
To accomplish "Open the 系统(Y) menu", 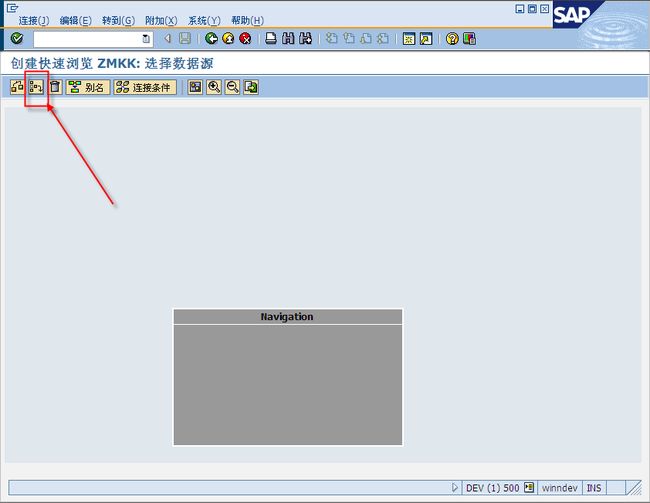I will pos(204,20).
